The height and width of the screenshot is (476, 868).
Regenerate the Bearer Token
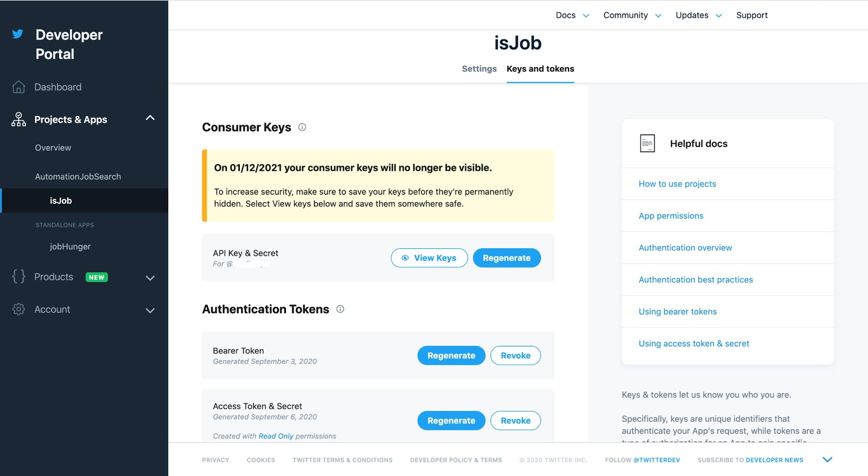[451, 356]
